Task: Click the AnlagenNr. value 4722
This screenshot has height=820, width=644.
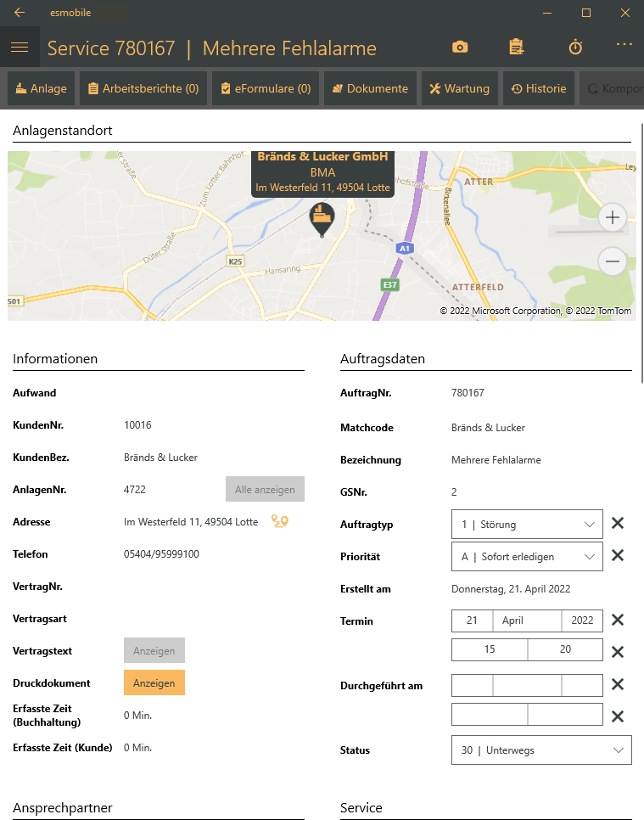Action: pos(134,490)
